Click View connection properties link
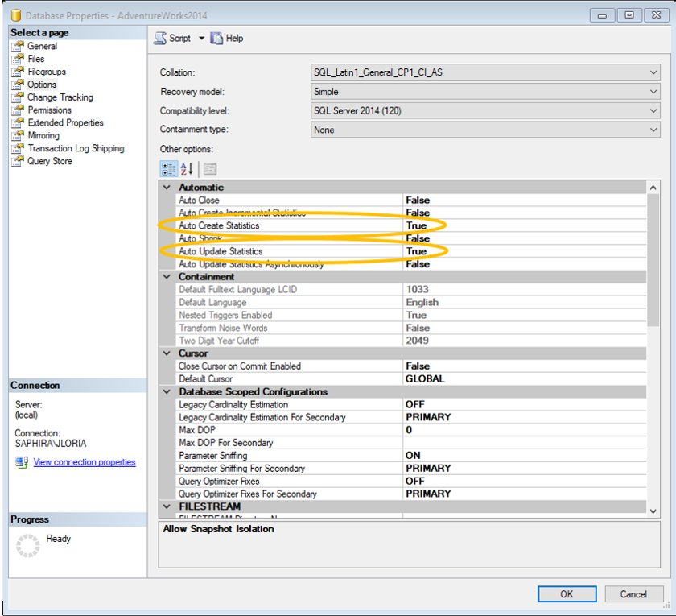676x616 pixels. (84, 462)
